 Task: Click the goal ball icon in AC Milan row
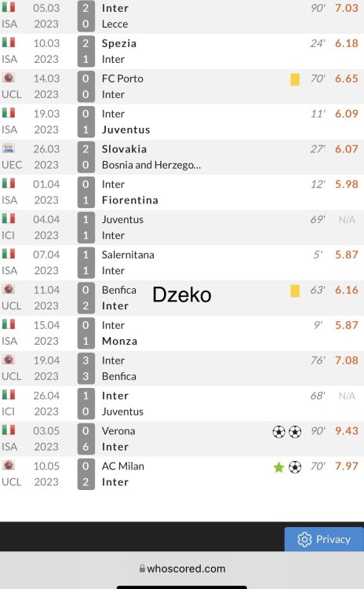coord(295,467)
